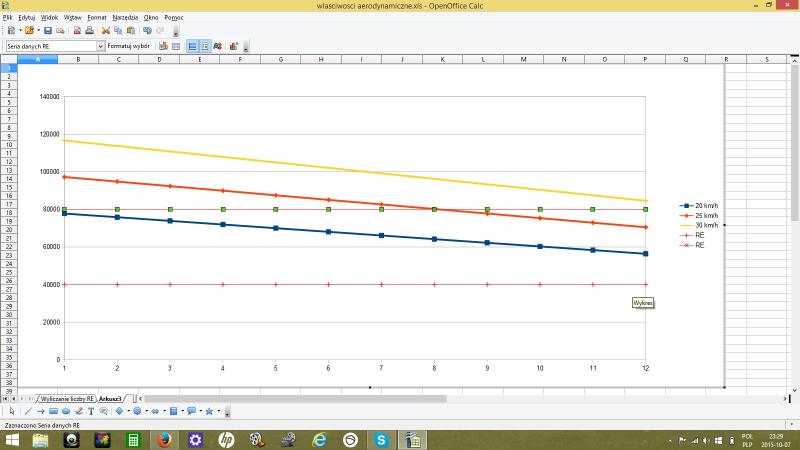Expand the Stars shapes dropdown arrow
The image size is (800, 450).
coord(219,411)
